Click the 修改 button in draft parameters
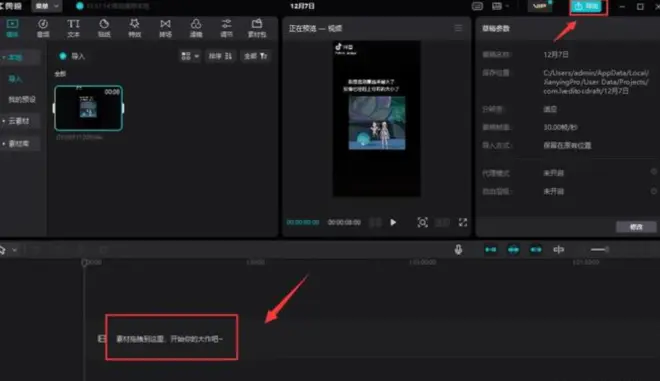 [x=636, y=227]
